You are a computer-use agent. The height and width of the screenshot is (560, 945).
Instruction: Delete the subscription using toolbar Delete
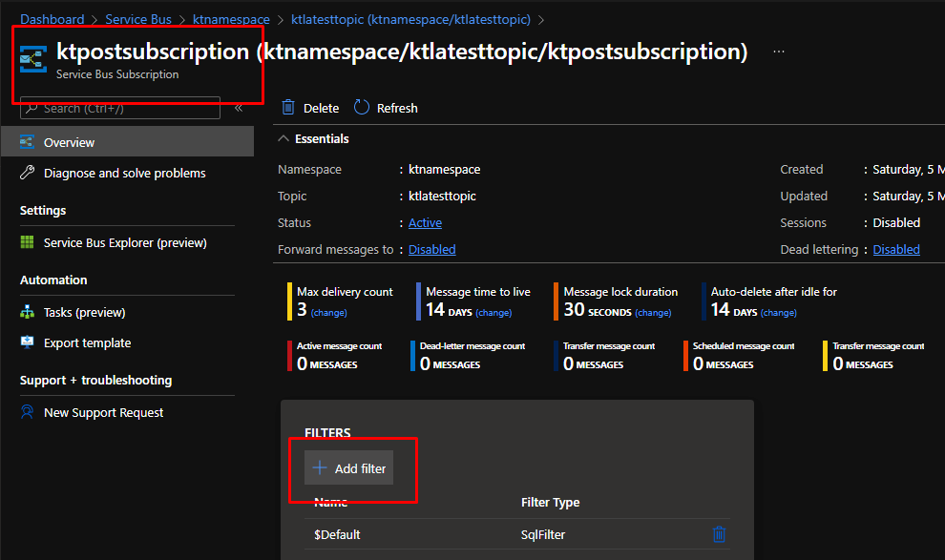point(310,108)
